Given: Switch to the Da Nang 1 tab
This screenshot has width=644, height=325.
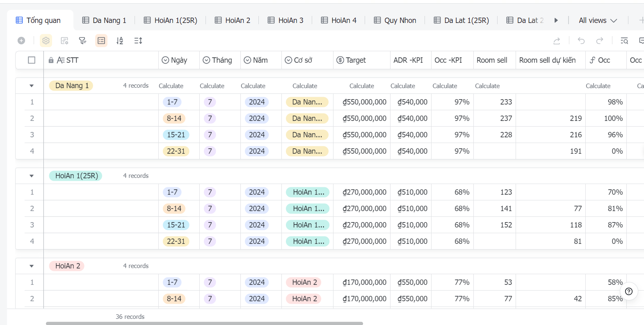Looking at the screenshot, I should (x=104, y=20).
